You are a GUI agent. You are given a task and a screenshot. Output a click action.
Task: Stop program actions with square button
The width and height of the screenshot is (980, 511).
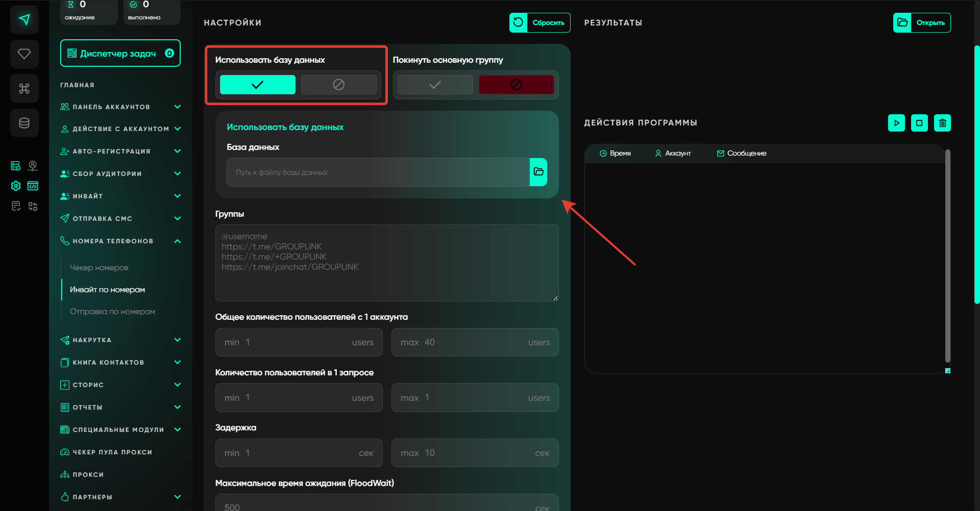tap(919, 123)
